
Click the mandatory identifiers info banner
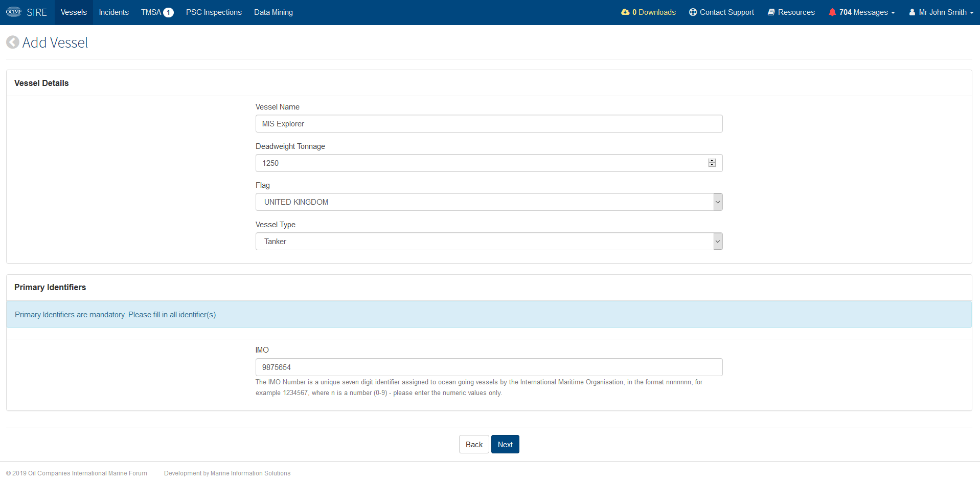(x=489, y=314)
